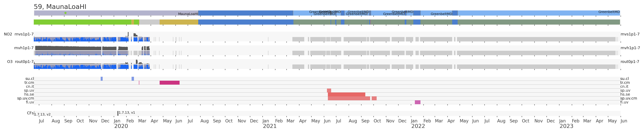This screenshot has width=644, height=133.
Task: Click the long pink sp.uv.cm bar
Action: coord(349,98)
